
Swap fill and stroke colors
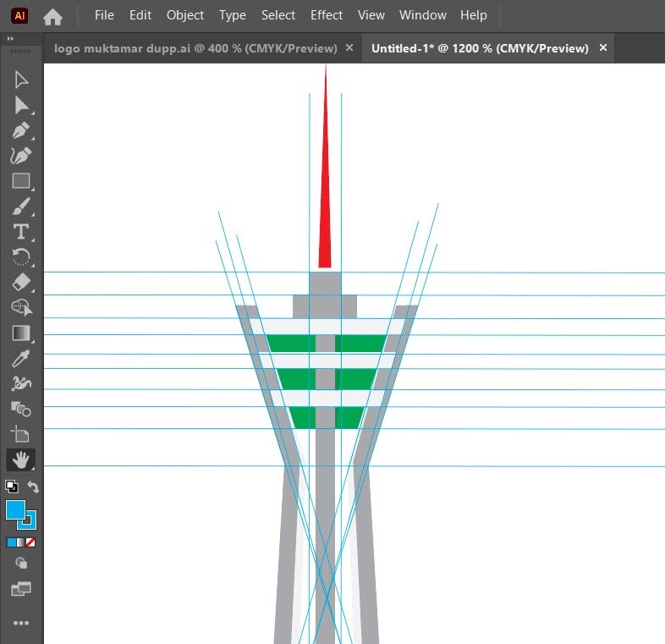[x=33, y=487]
